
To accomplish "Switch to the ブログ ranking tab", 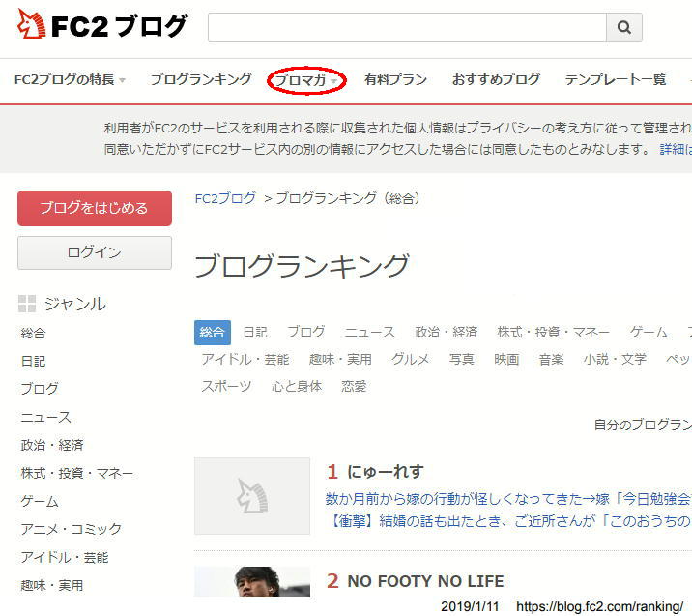I will tap(305, 332).
